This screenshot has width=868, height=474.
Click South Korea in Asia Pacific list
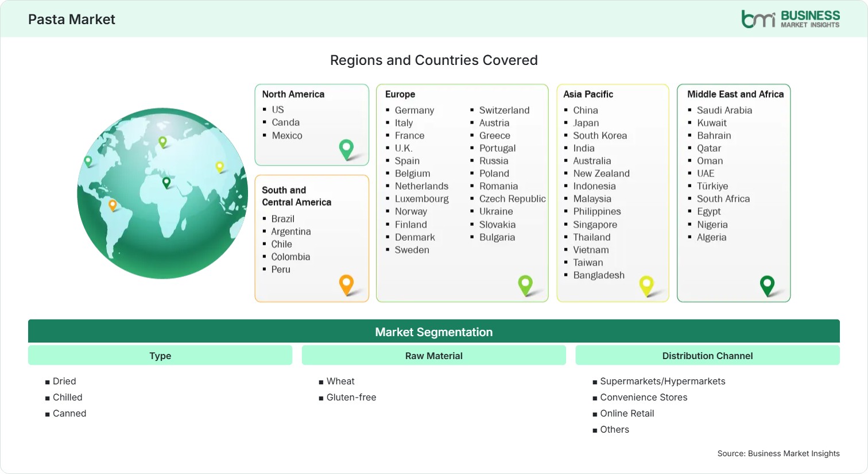coord(600,136)
